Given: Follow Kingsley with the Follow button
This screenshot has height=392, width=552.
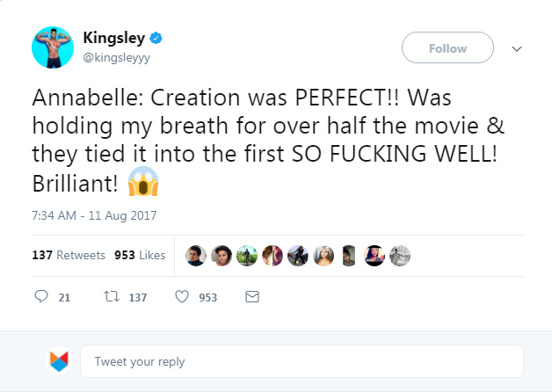Looking at the screenshot, I should 447,48.
